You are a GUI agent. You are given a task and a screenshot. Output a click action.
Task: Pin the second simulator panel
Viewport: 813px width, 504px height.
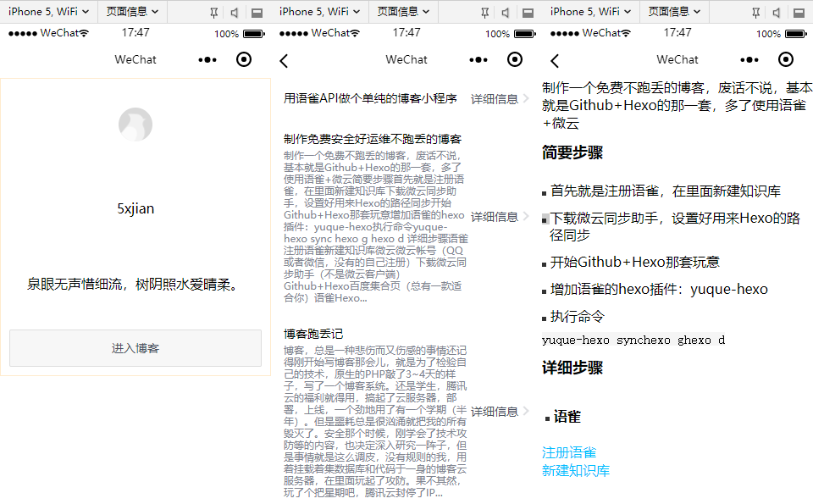pyautogui.click(x=484, y=13)
